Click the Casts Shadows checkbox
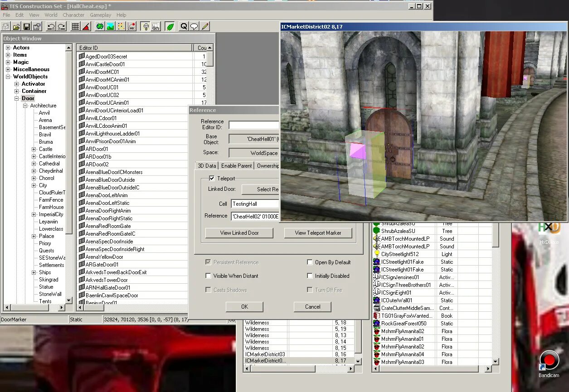Screen dimensions: 569x392 click(208, 290)
